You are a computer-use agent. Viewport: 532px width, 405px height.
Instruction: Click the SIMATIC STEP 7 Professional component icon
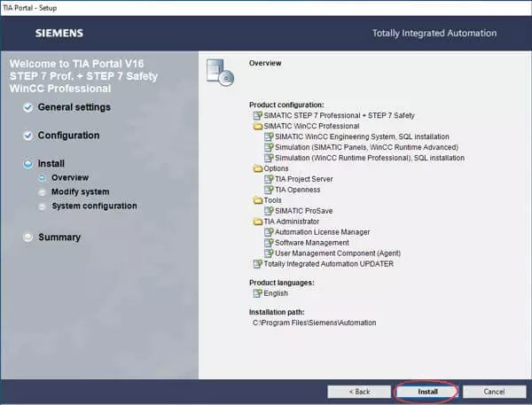[x=257, y=116]
